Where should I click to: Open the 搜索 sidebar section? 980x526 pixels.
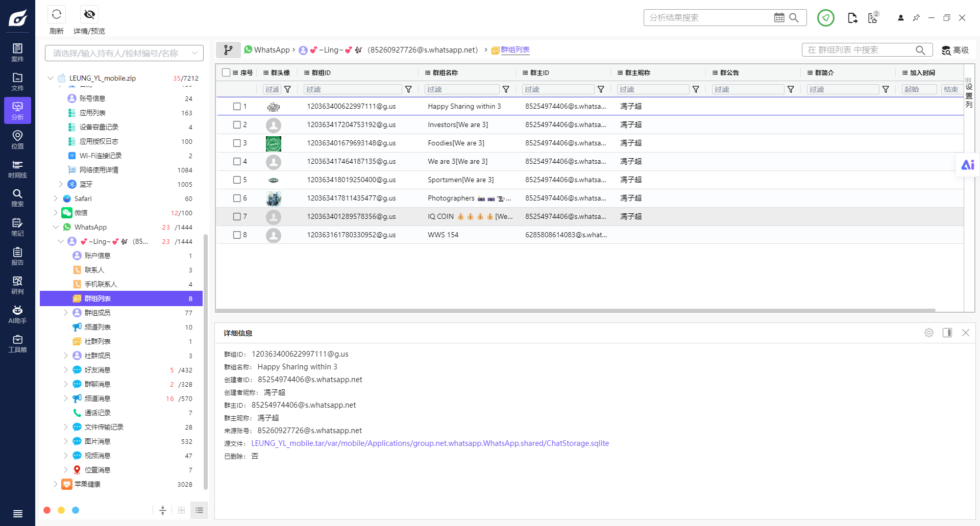tap(17, 198)
